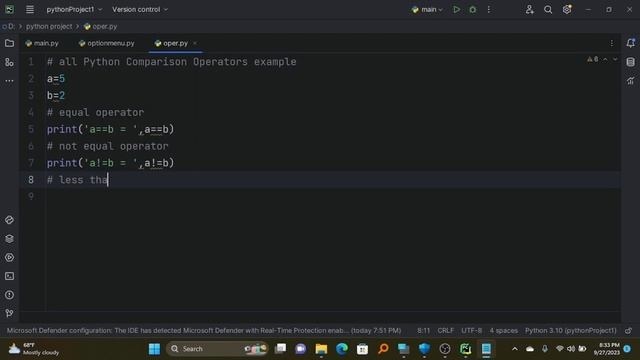Open the main hamburger menu
Viewport: 640px width, 360px height.
[30, 9]
